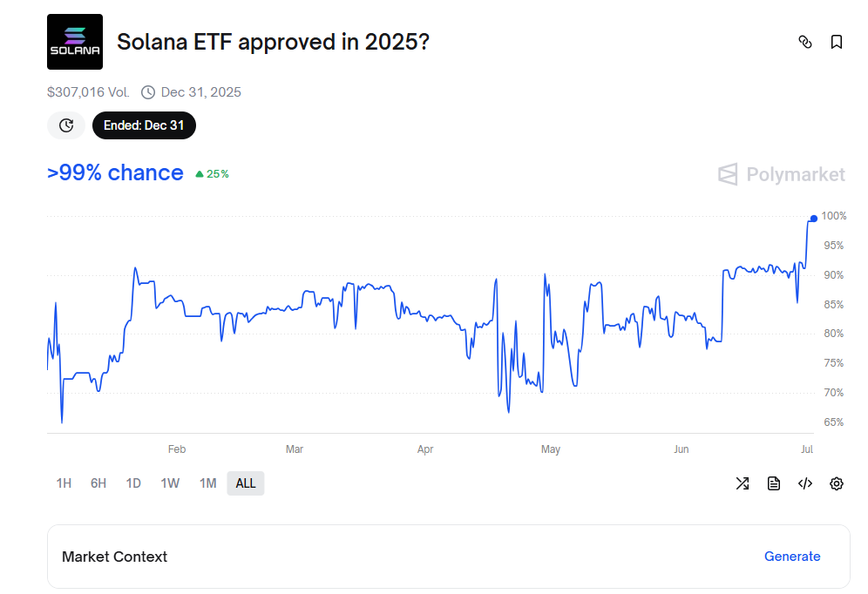Open the document notes icon below chart
Image resolution: width=868 pixels, height=594 pixels.
pos(774,483)
